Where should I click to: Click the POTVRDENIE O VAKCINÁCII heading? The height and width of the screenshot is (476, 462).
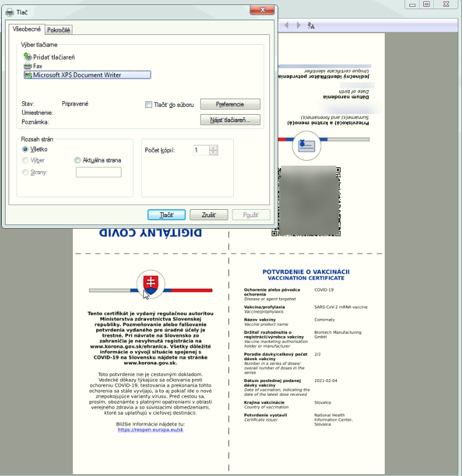pos(306,272)
